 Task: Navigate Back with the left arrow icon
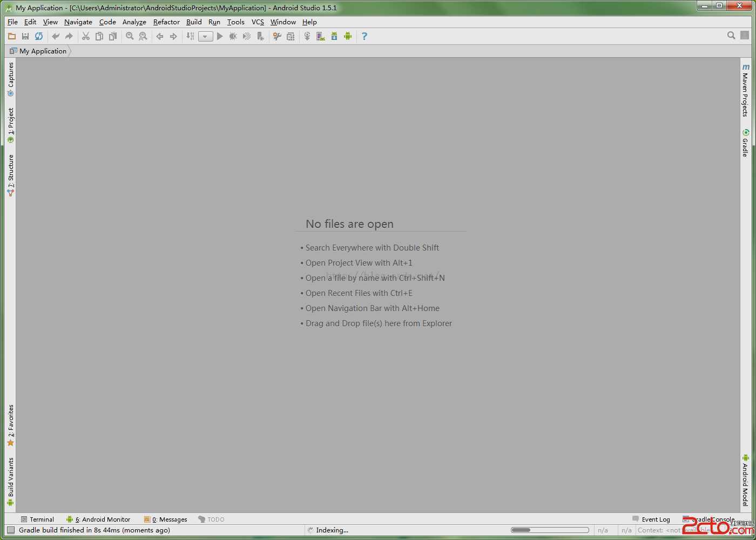[160, 36]
